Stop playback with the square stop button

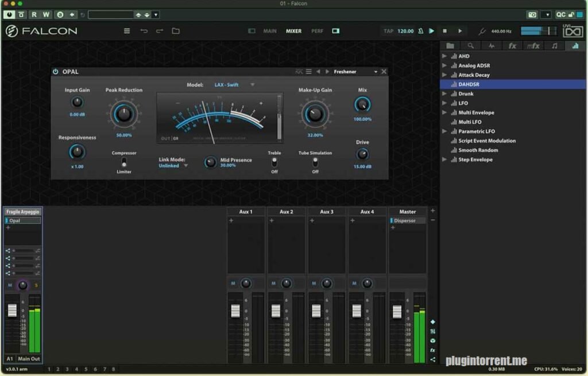(445, 31)
